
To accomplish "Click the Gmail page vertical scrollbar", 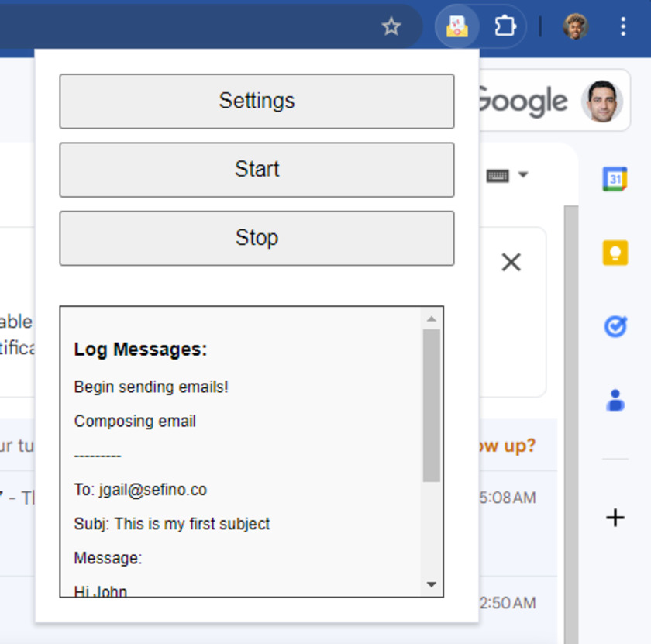I will 571,423.
